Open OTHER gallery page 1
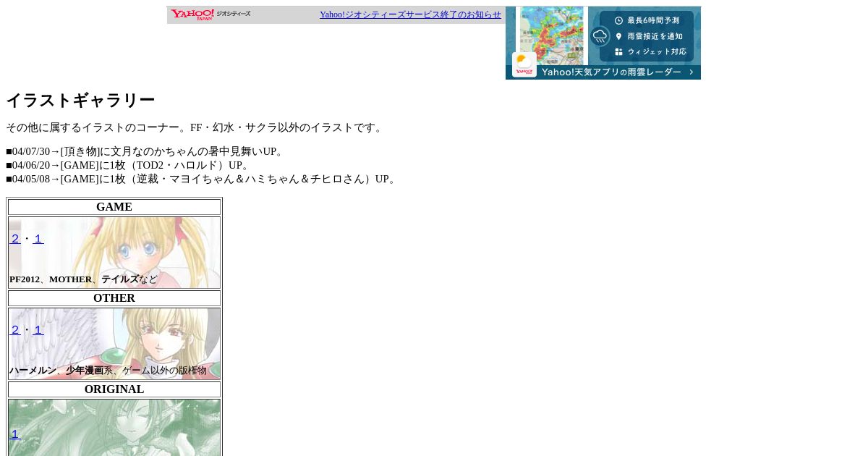The image size is (868, 456). pyautogui.click(x=38, y=330)
